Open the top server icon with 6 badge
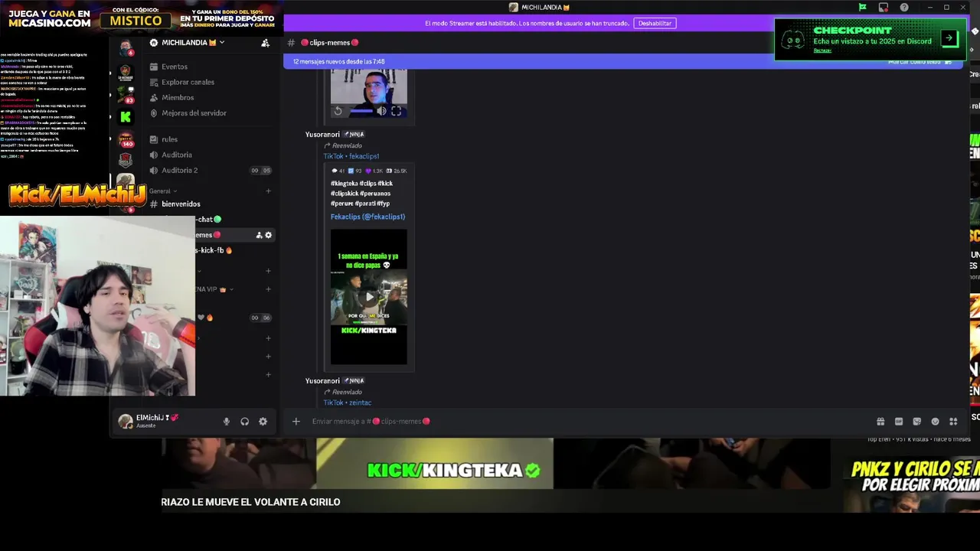The image size is (980, 551). pyautogui.click(x=126, y=47)
